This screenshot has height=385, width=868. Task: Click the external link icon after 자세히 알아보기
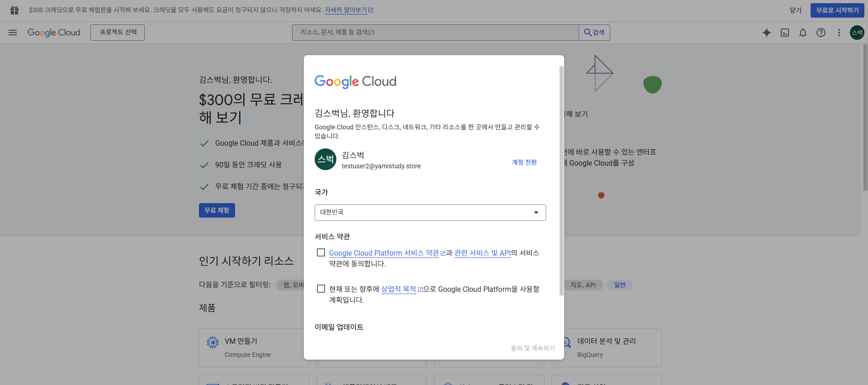(x=371, y=10)
